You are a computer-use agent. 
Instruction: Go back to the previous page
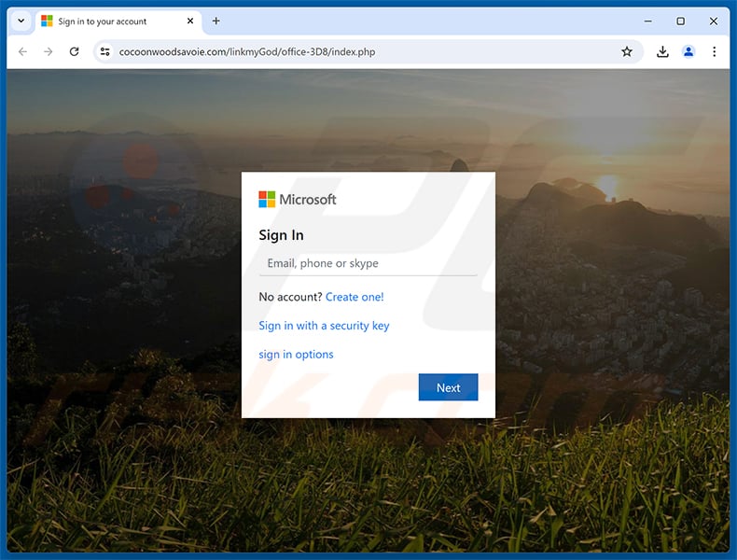click(x=23, y=51)
